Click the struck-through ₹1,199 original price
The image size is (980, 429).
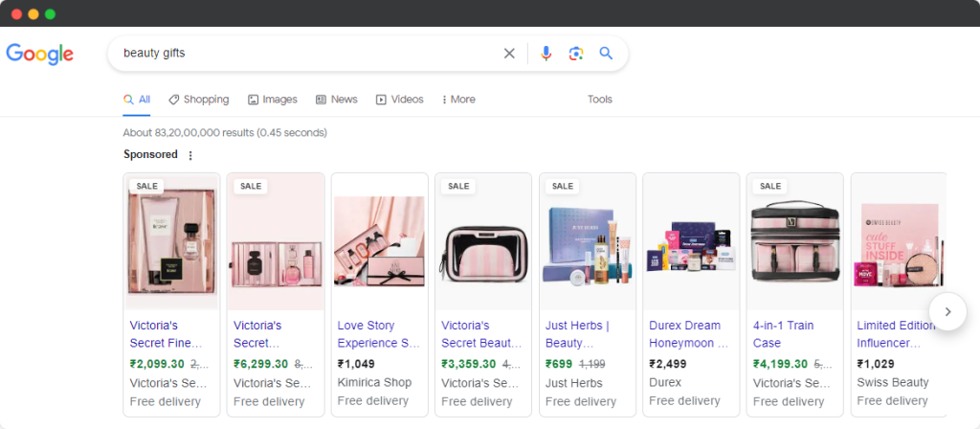[591, 364]
